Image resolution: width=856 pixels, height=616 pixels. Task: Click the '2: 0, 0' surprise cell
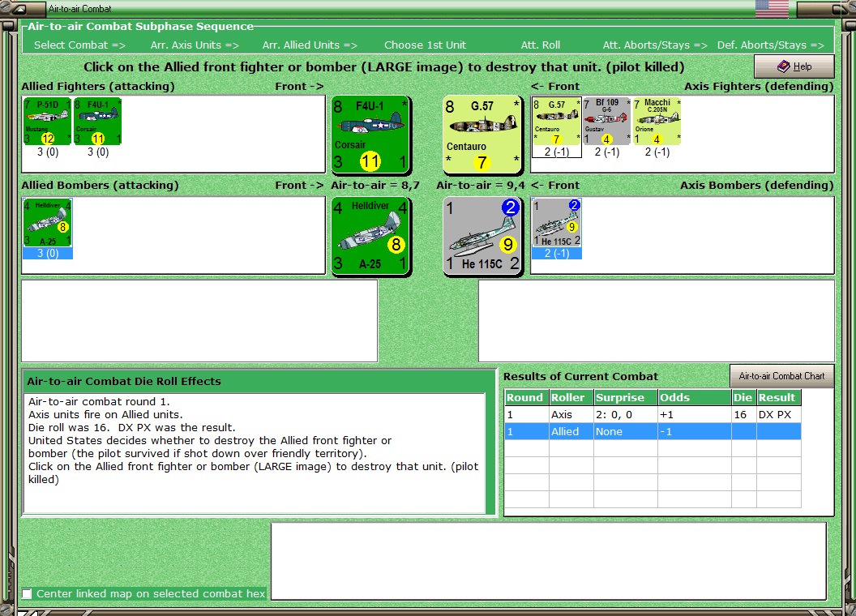coord(625,414)
